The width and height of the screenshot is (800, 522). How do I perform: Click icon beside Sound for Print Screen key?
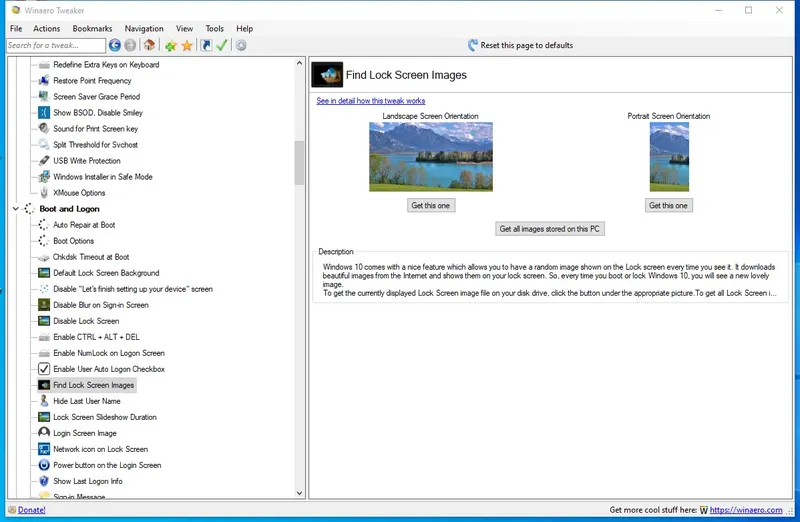44,129
